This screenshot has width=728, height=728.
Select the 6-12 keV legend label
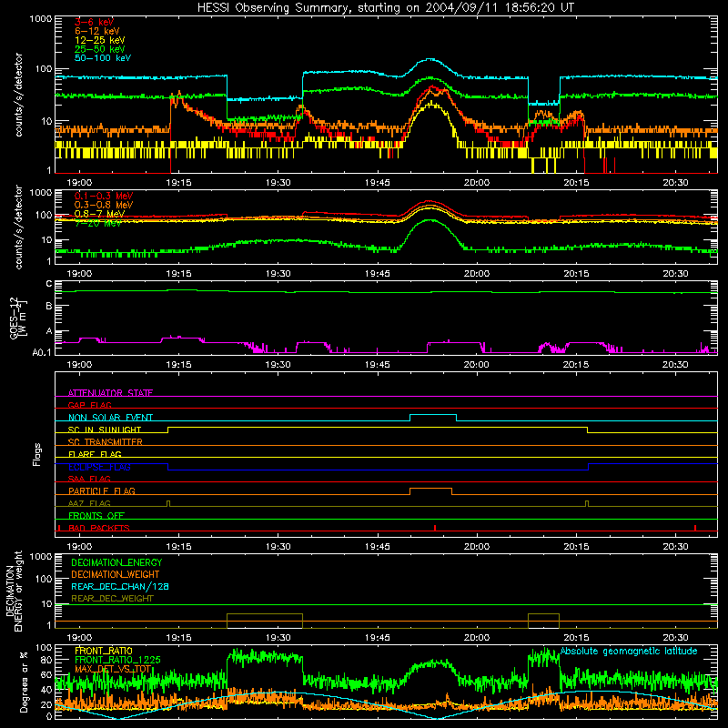(x=97, y=31)
